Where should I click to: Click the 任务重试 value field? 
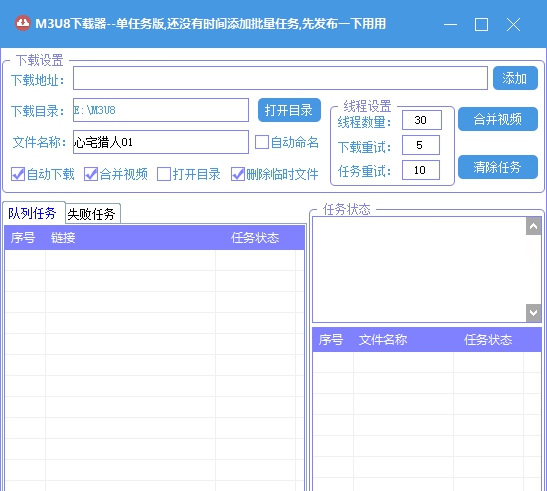421,170
